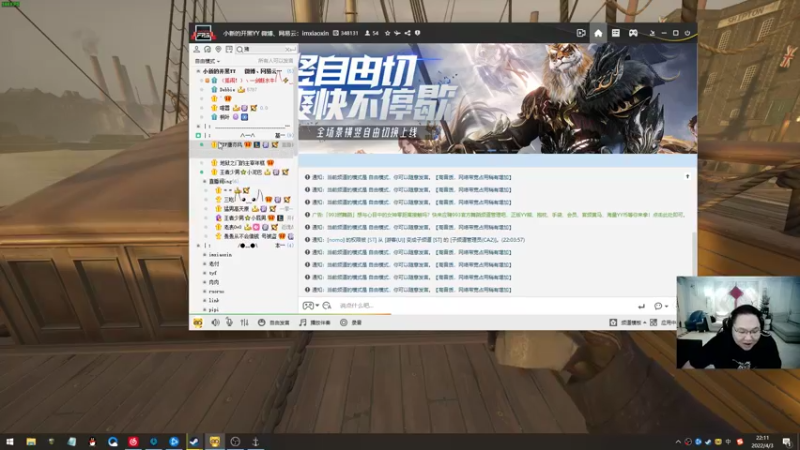This screenshot has height=450, width=800.
Task: Collapse the sub-channel with six users
Action: click(205, 181)
